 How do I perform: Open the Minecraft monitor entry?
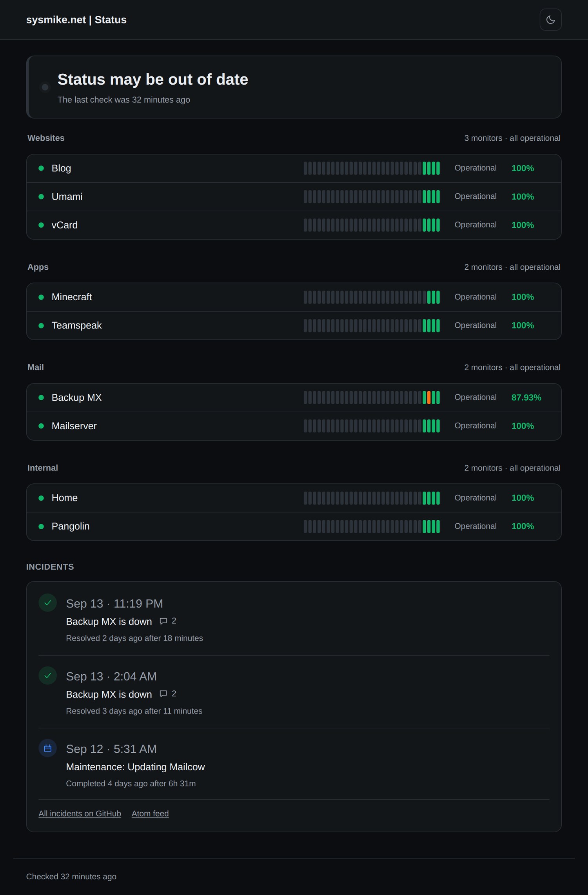click(294, 297)
